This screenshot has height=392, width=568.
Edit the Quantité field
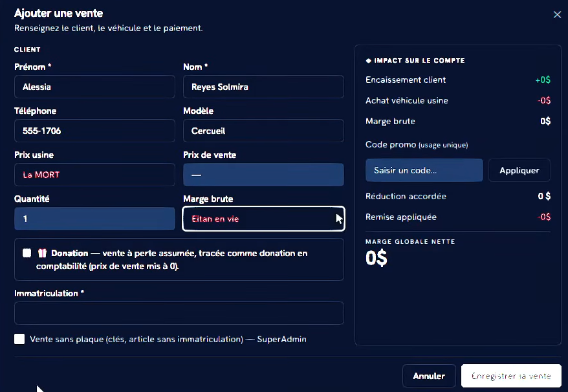pos(94,219)
